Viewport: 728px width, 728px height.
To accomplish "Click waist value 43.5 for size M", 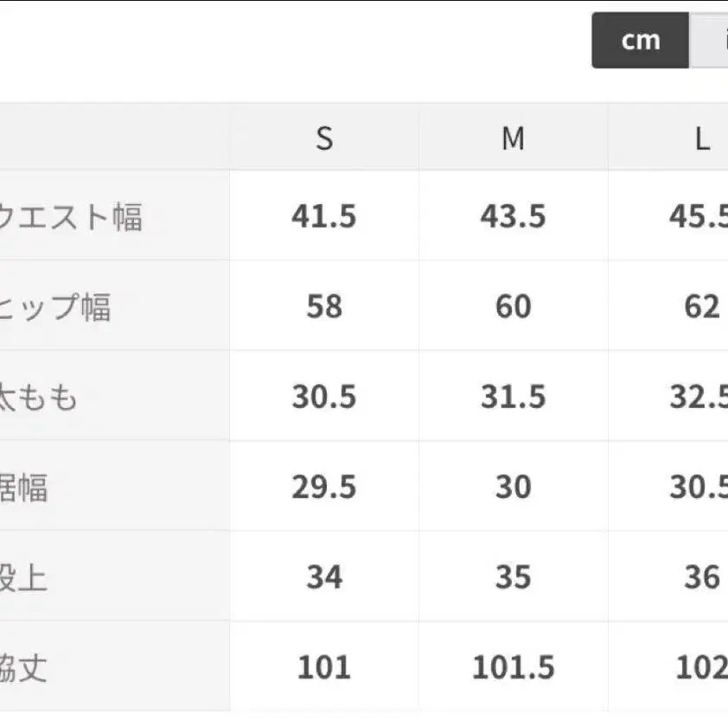I will (x=513, y=216).
